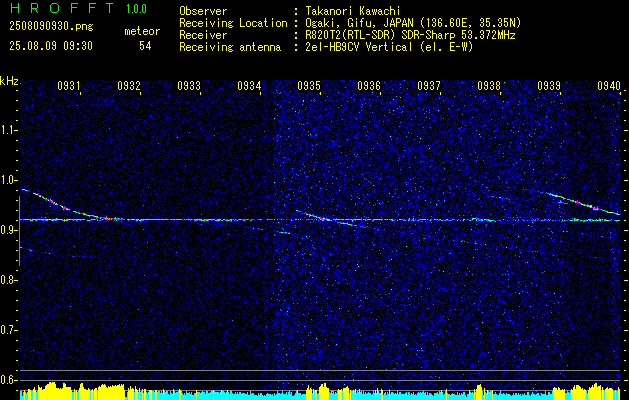The height and width of the screenshot is (400, 629).
Task: Click the 0.9 kHz axis label
Action: coord(8,230)
